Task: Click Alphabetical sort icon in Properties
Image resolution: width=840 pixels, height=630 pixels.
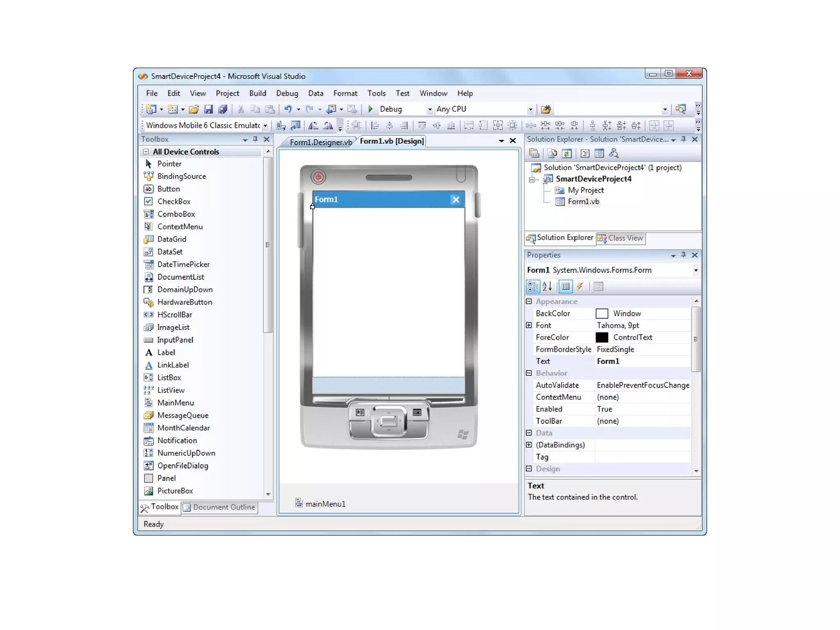Action: pyautogui.click(x=547, y=286)
